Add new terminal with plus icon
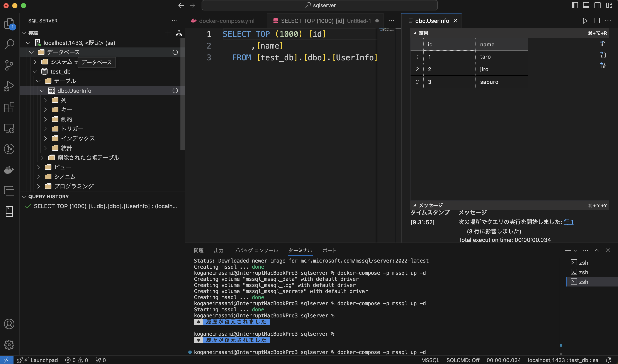The width and height of the screenshot is (618, 364). [x=568, y=250]
